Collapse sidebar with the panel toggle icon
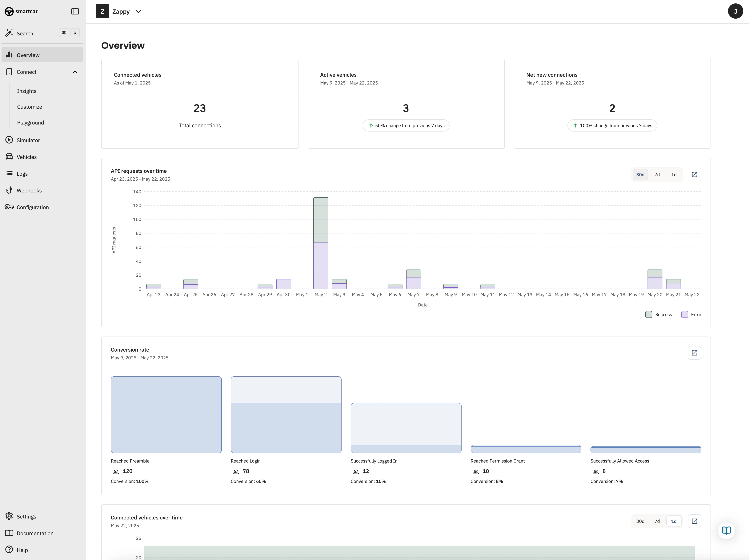This screenshot has height=560, width=749. point(75,11)
